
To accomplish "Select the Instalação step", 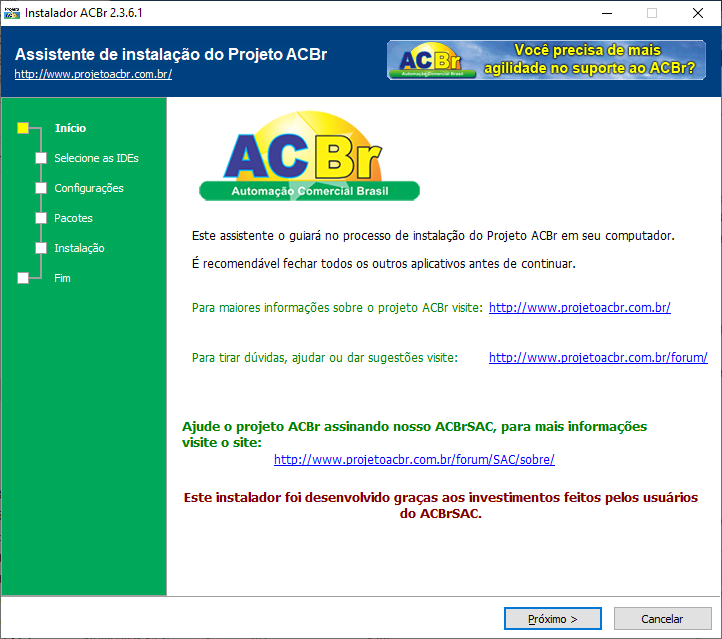I will pyautogui.click(x=79, y=248).
